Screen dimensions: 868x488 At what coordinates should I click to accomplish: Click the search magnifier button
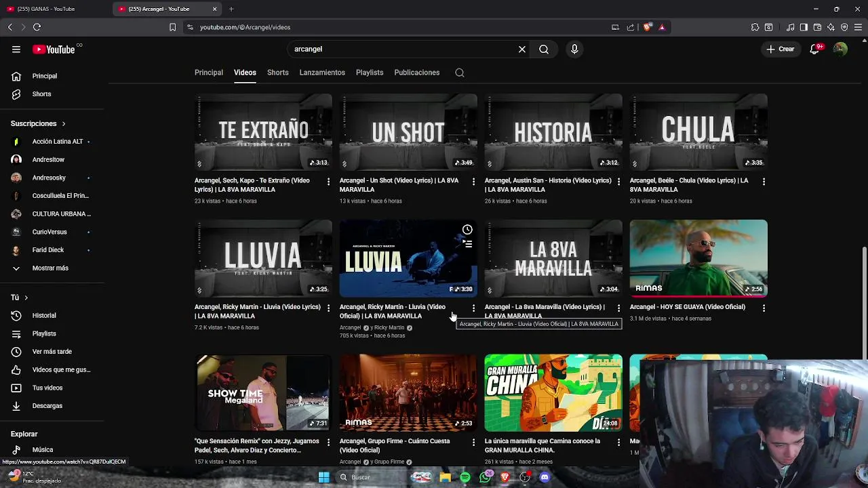pyautogui.click(x=544, y=49)
